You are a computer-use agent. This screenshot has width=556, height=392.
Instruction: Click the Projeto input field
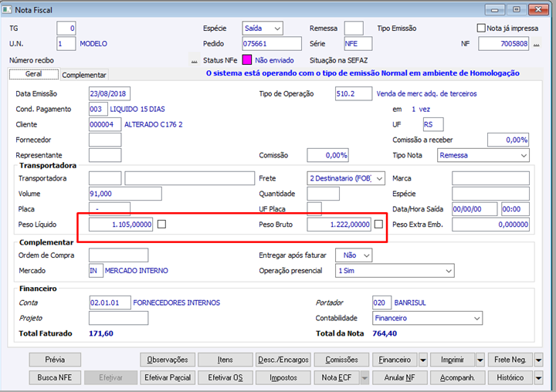(x=118, y=318)
